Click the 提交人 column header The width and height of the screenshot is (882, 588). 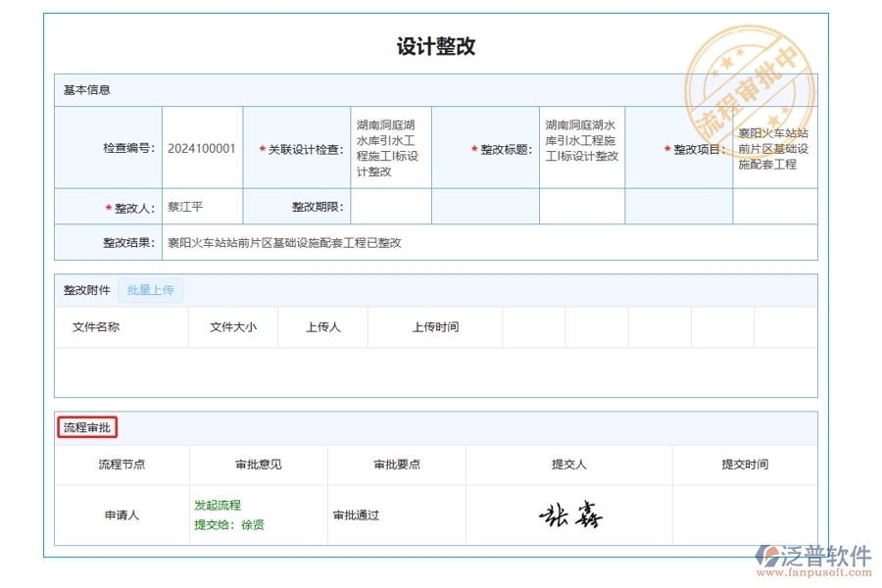pos(569,465)
